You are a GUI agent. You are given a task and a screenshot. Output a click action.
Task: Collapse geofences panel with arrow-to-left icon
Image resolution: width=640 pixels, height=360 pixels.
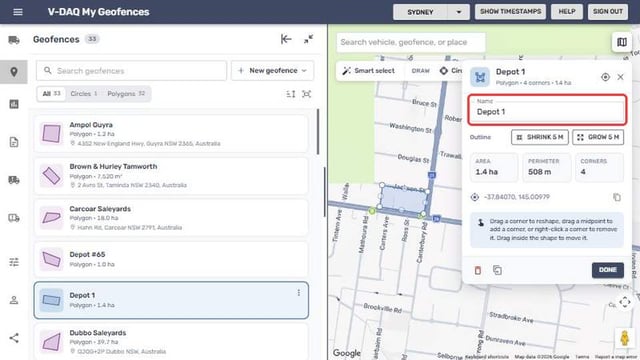(286, 39)
